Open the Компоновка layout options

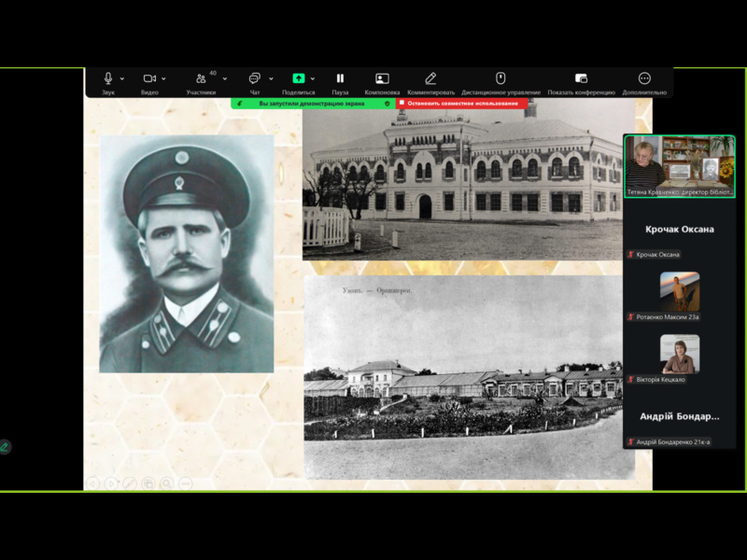382,79
